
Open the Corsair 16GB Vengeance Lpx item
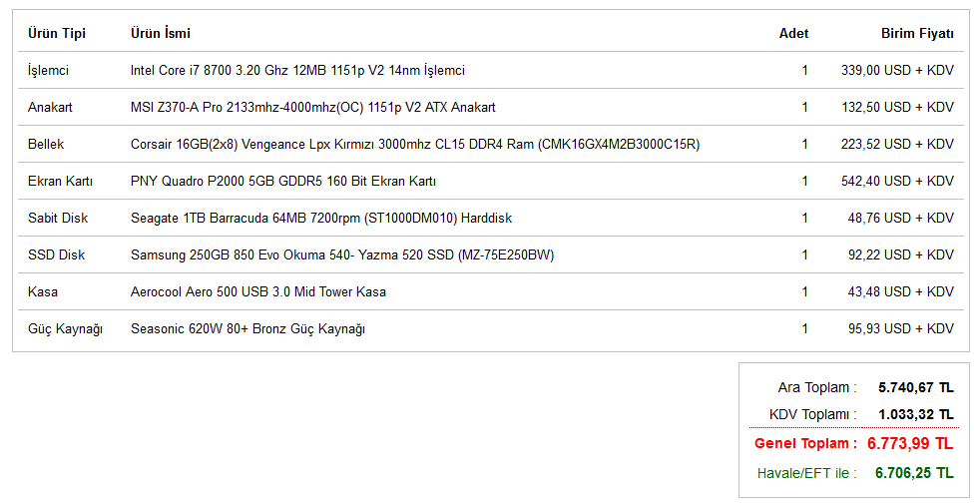coord(415,145)
